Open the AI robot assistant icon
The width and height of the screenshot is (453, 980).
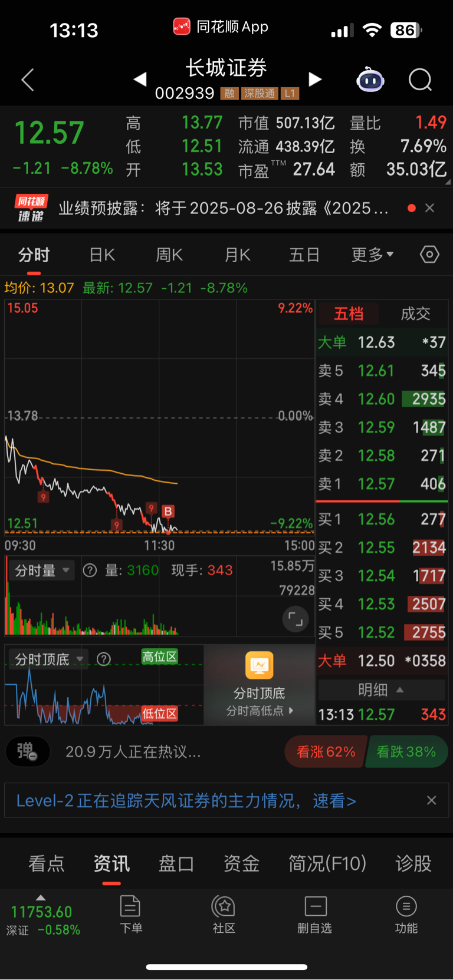coord(370,80)
